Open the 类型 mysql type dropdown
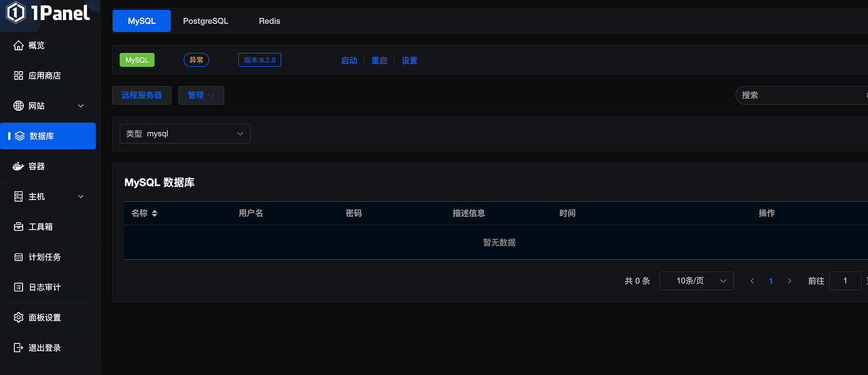 point(185,133)
